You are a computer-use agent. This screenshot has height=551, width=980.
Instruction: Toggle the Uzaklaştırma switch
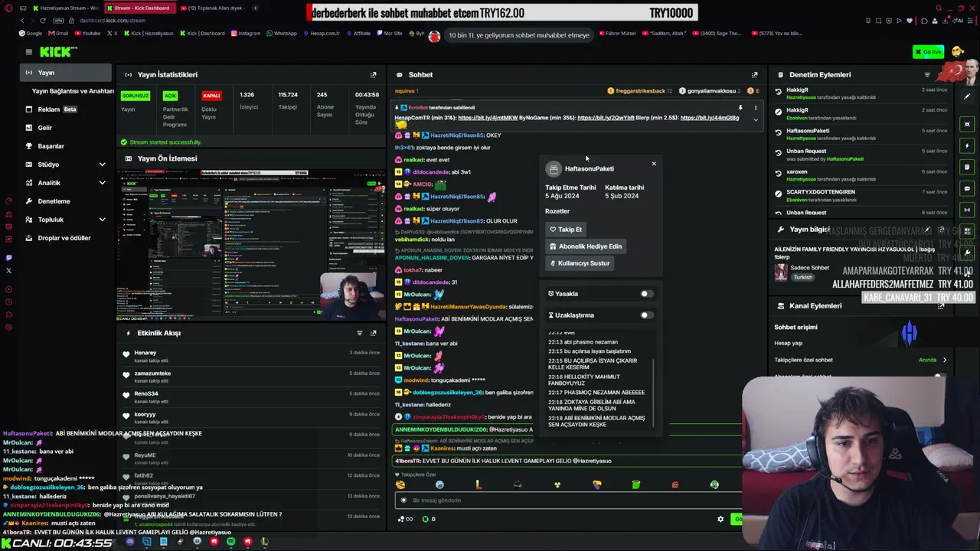tap(646, 315)
